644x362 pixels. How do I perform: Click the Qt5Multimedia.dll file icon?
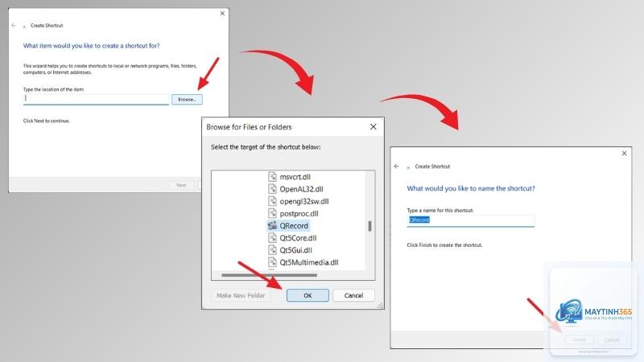pos(272,262)
